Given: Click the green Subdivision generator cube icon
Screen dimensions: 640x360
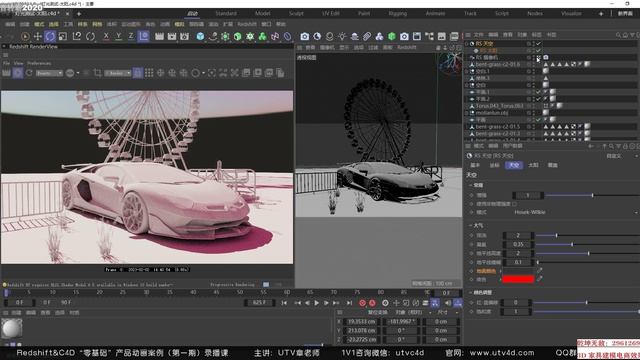Looking at the screenshot, I should point(238,36).
